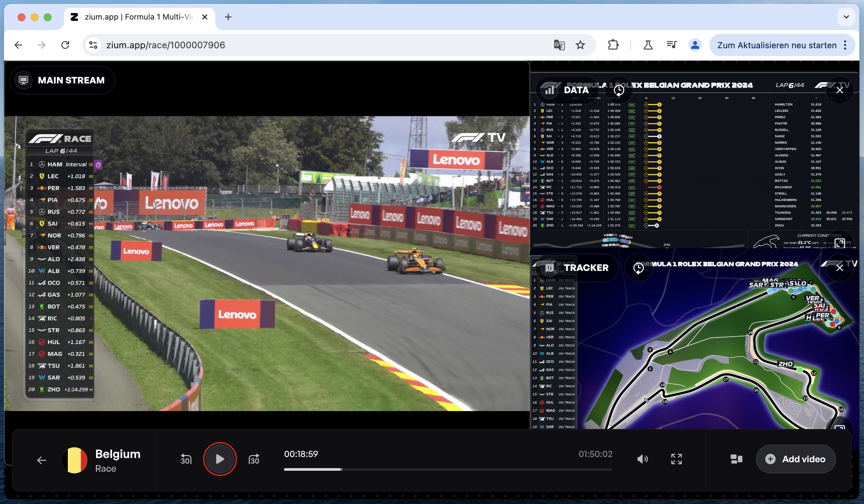Close the DATA panel
This screenshot has height=504, width=864.
840,90
